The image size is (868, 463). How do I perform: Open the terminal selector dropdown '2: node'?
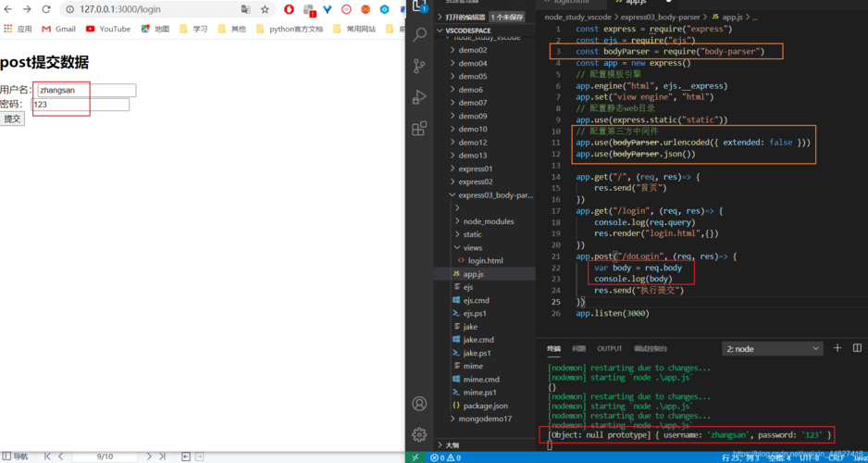pyautogui.click(x=773, y=349)
